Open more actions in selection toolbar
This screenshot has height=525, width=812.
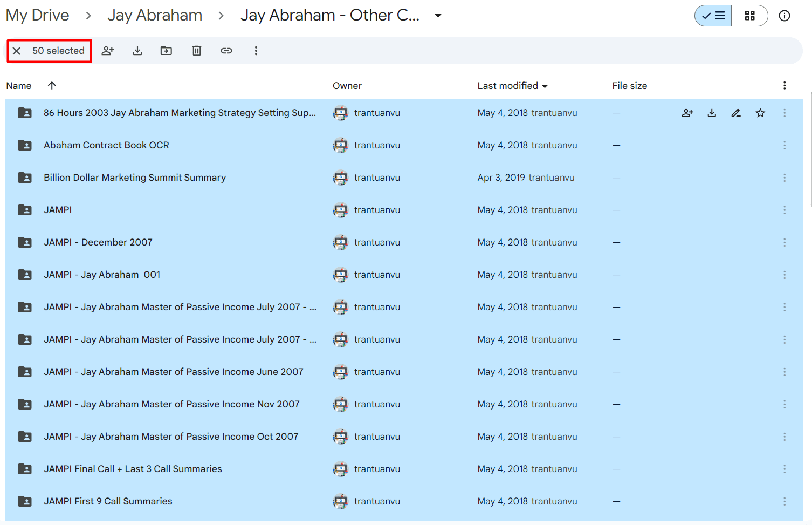[x=256, y=51]
